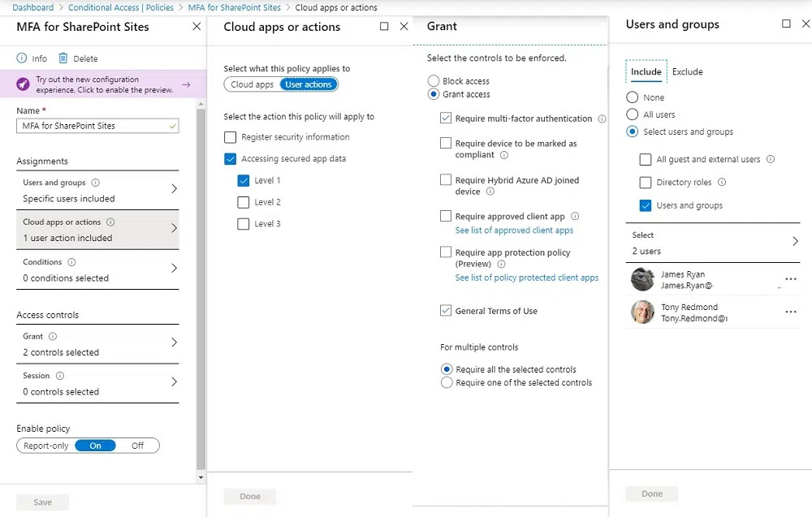812x517 pixels.
Task: Click info icon for All guest and external users
Action: point(771,159)
